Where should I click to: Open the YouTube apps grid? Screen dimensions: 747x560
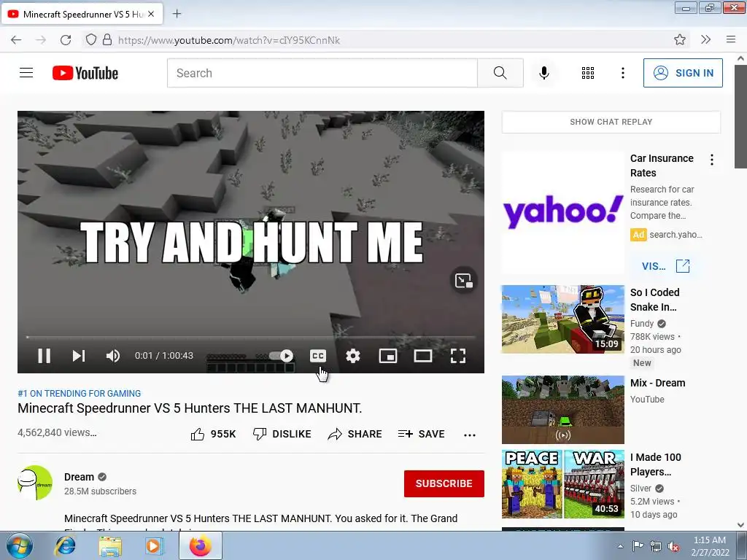tap(588, 73)
